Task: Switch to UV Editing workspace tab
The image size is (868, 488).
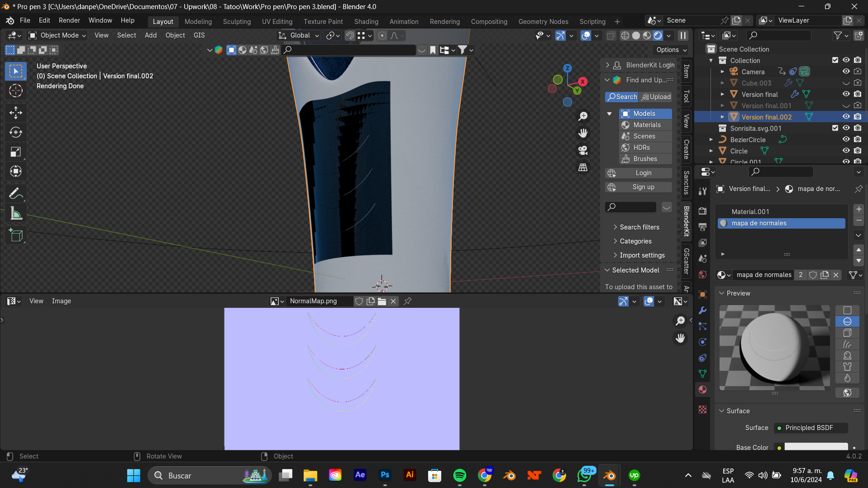Action: coord(277,21)
